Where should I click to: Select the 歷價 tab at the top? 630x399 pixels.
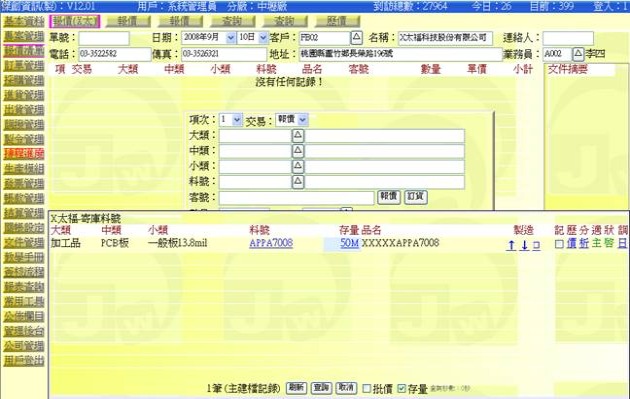pos(337,21)
